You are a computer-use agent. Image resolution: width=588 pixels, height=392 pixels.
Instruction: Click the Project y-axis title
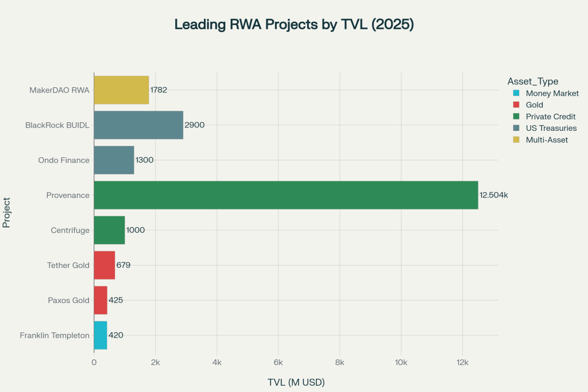pos(7,212)
